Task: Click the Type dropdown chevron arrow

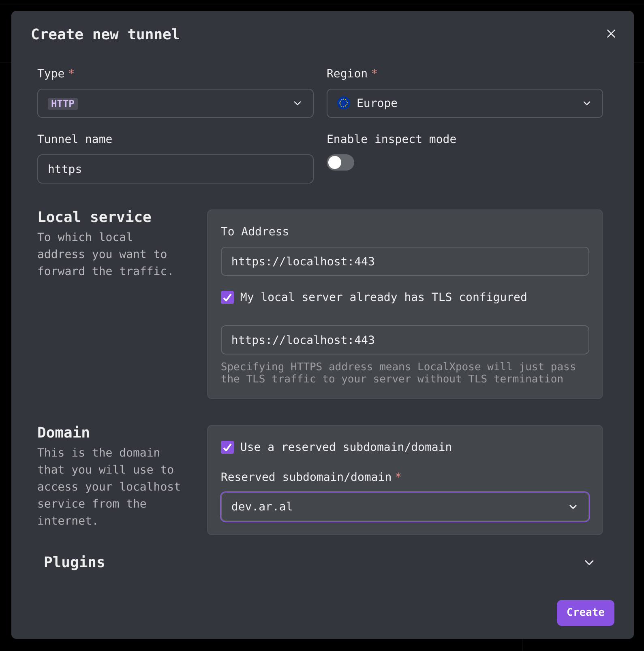Action: tap(297, 103)
